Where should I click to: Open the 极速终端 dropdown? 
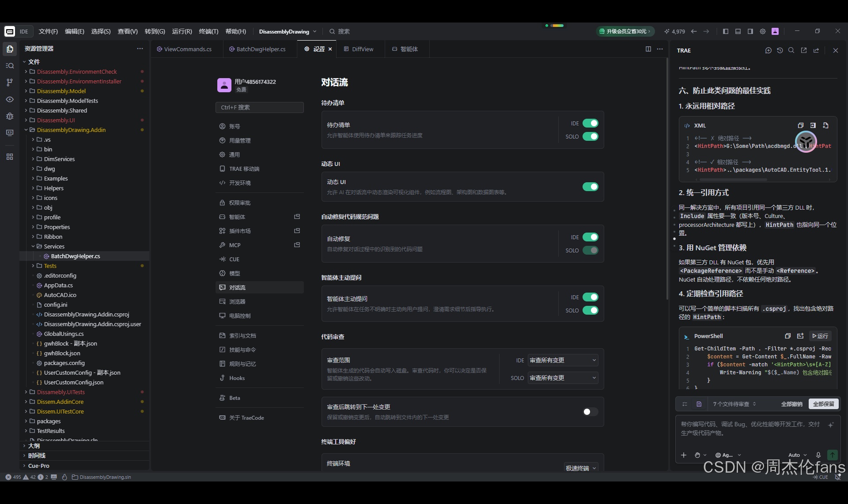pyautogui.click(x=581, y=468)
